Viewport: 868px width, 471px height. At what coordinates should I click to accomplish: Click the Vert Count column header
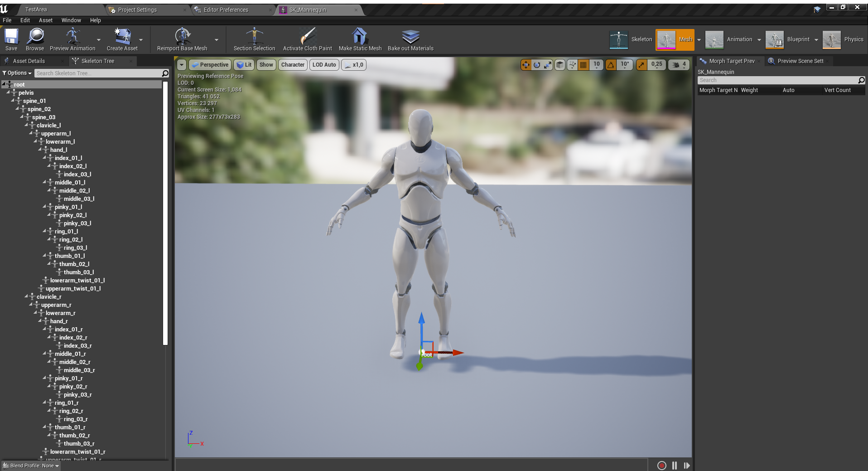click(x=837, y=90)
